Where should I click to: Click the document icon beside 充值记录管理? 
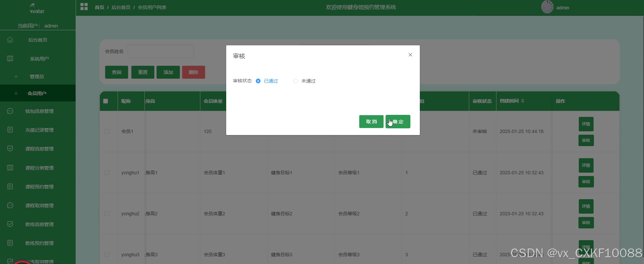[x=10, y=130]
